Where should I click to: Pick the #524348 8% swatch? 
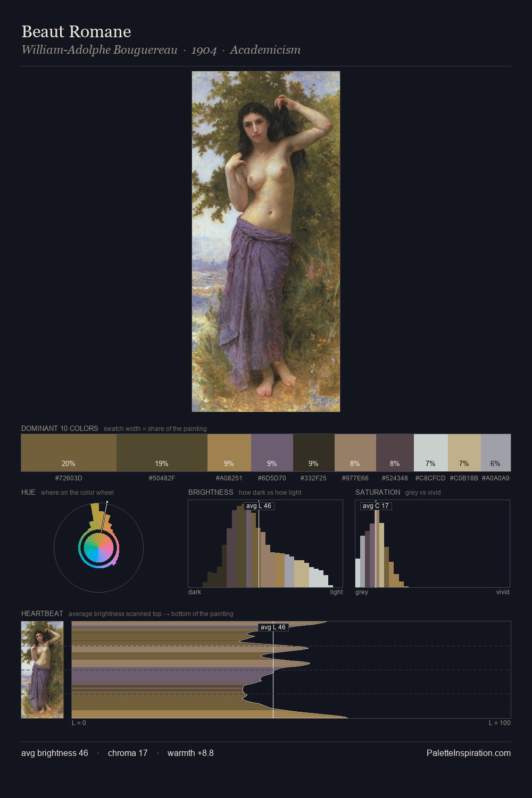coord(395,453)
